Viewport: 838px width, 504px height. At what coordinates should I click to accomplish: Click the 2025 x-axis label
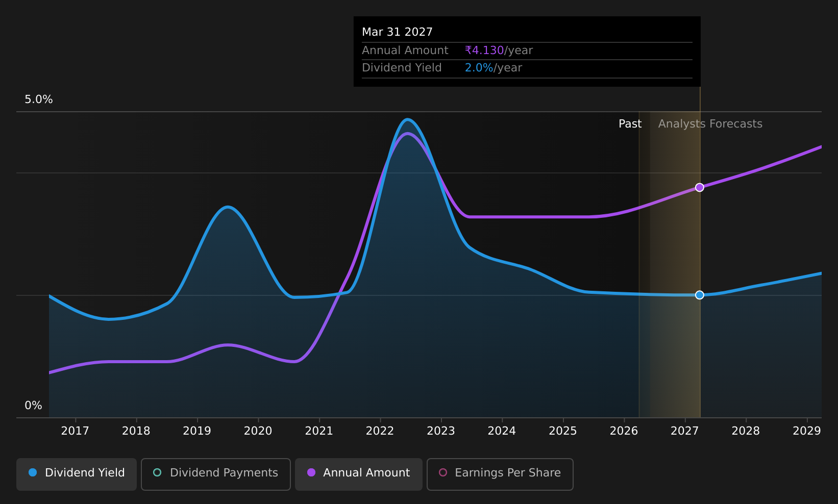pos(563,431)
